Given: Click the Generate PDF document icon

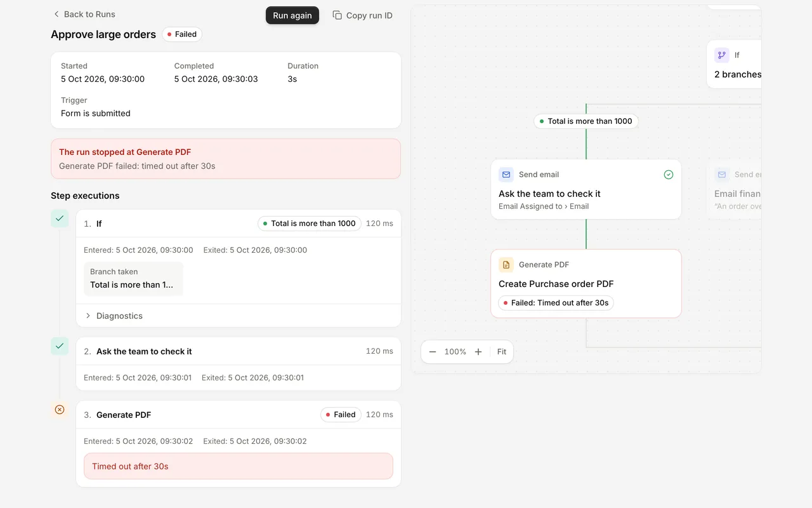Looking at the screenshot, I should [x=506, y=265].
